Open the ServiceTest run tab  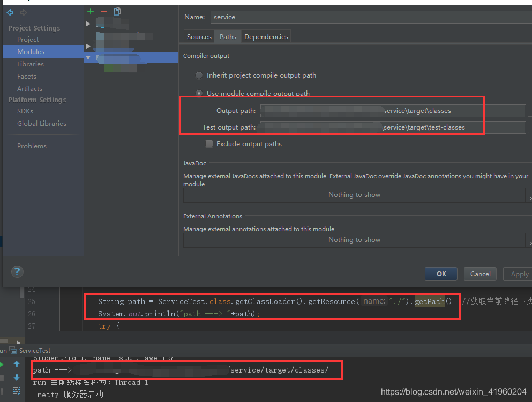tap(31, 351)
